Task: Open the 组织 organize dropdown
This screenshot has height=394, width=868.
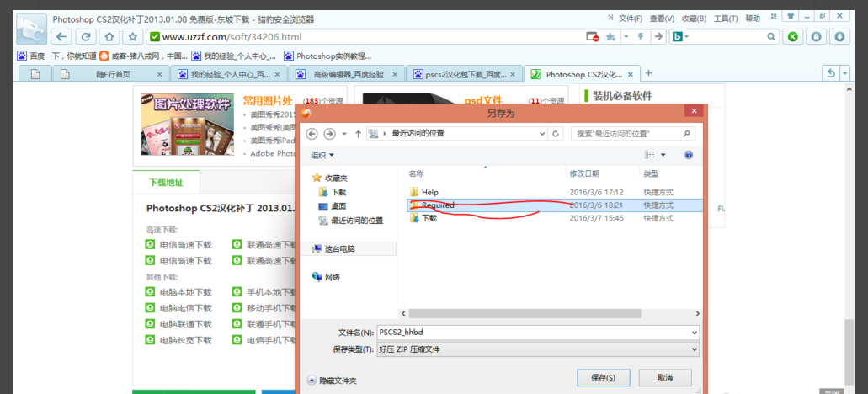Action: point(322,155)
